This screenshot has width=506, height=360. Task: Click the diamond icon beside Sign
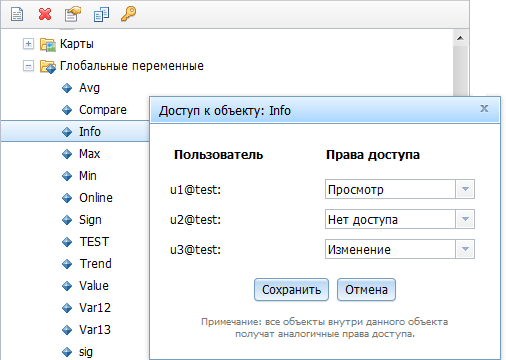click(x=67, y=220)
